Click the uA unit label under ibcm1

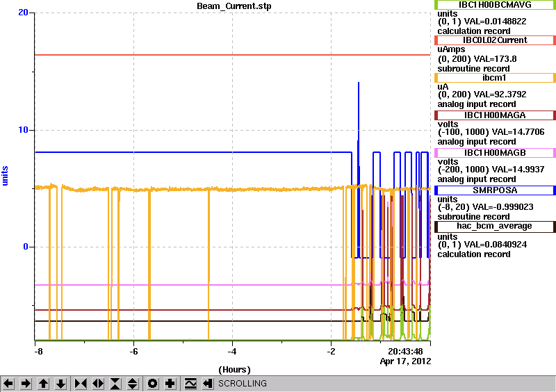coord(443,88)
